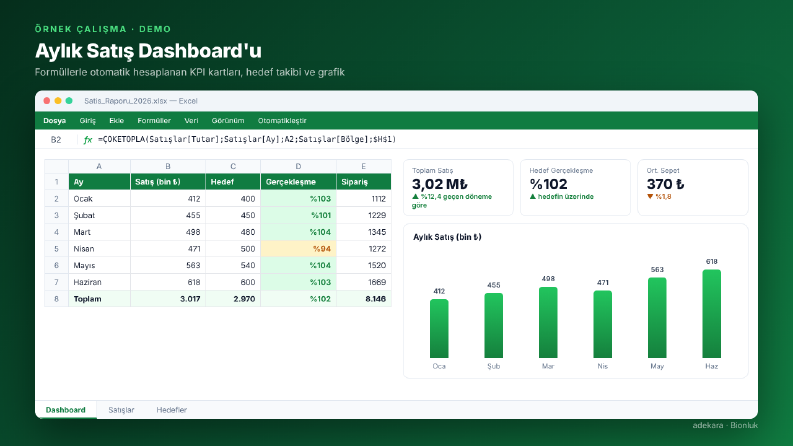Select column D header
Screen dimensions: 793x446
[x=298, y=166]
